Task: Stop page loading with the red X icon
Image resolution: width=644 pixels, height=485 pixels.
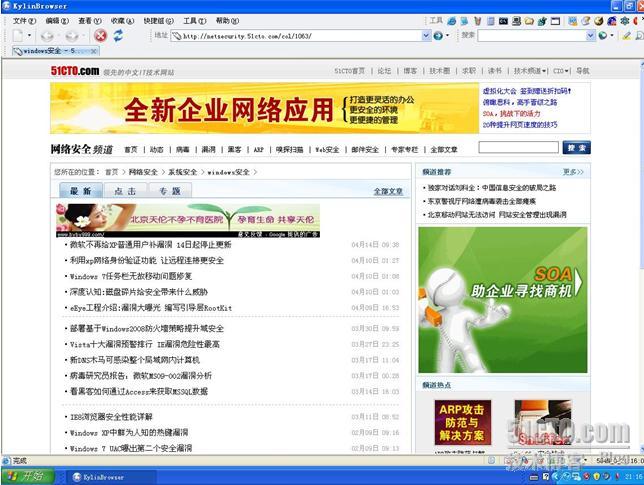Action: 100,36
